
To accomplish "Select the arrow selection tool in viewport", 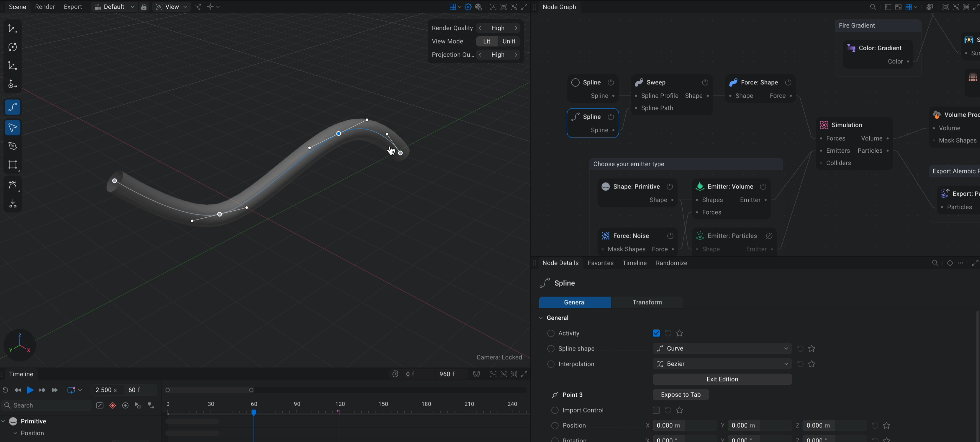I will point(13,127).
